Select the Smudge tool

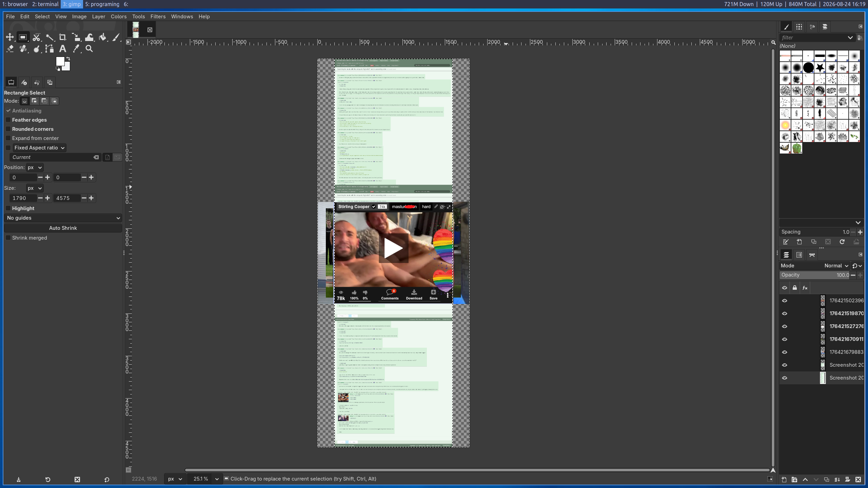pos(36,49)
